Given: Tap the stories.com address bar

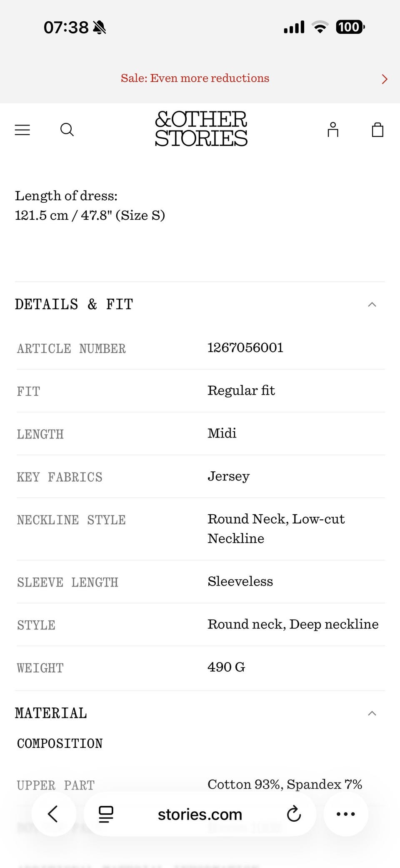Looking at the screenshot, I should click(x=200, y=814).
